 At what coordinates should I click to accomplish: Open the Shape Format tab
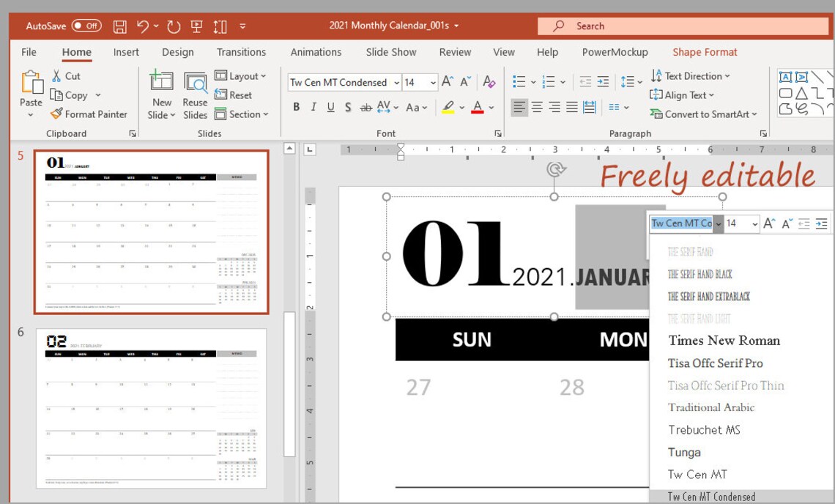[x=705, y=52]
